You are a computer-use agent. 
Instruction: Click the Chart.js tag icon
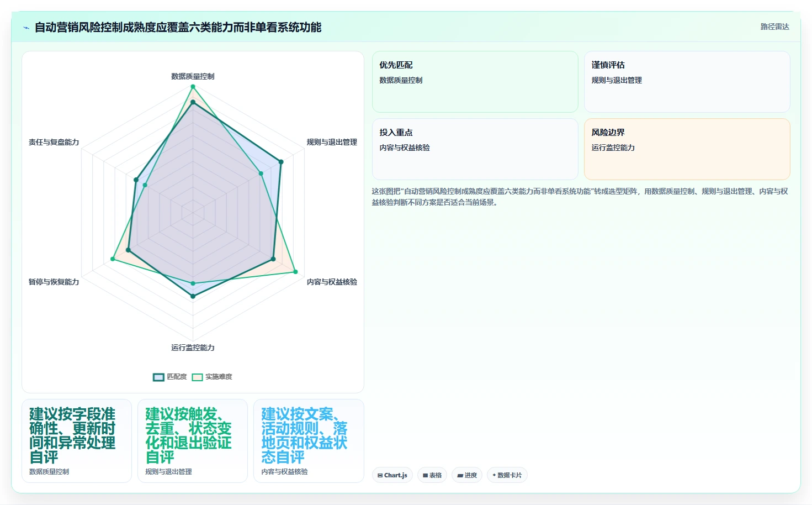[x=380, y=475]
